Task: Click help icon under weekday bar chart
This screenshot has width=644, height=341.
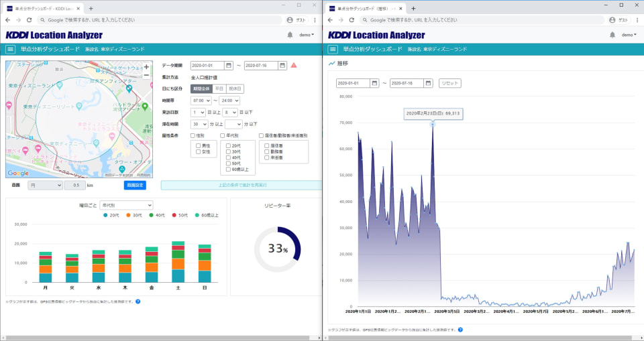Action: [138, 301]
